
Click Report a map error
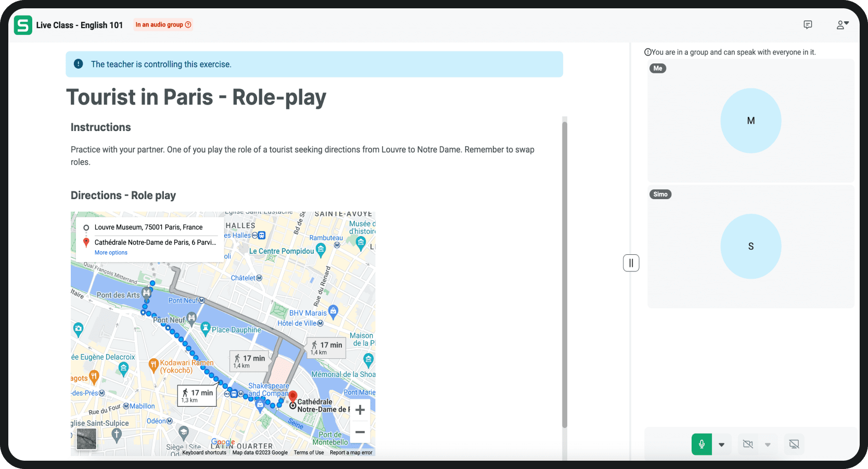[x=351, y=452]
